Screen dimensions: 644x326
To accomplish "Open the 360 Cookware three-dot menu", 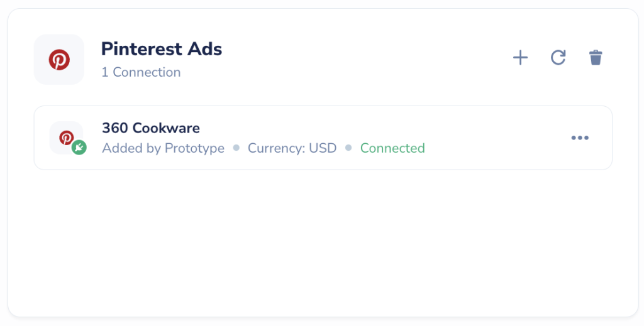I will point(580,138).
